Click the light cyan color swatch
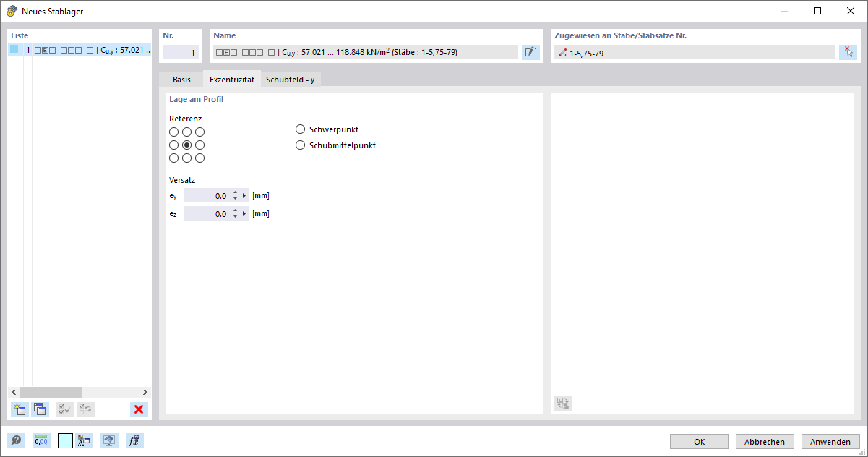 [65, 440]
